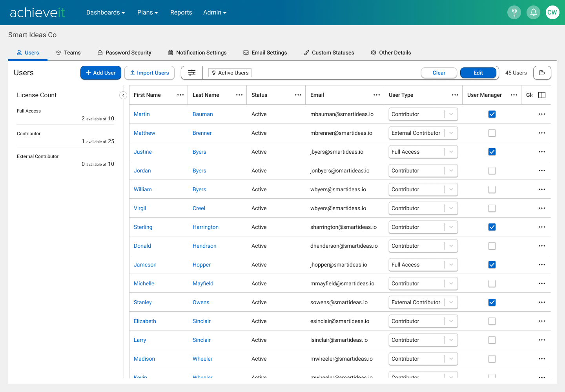Open Last Name column options dots
This screenshot has width=565, height=392.
(239, 95)
